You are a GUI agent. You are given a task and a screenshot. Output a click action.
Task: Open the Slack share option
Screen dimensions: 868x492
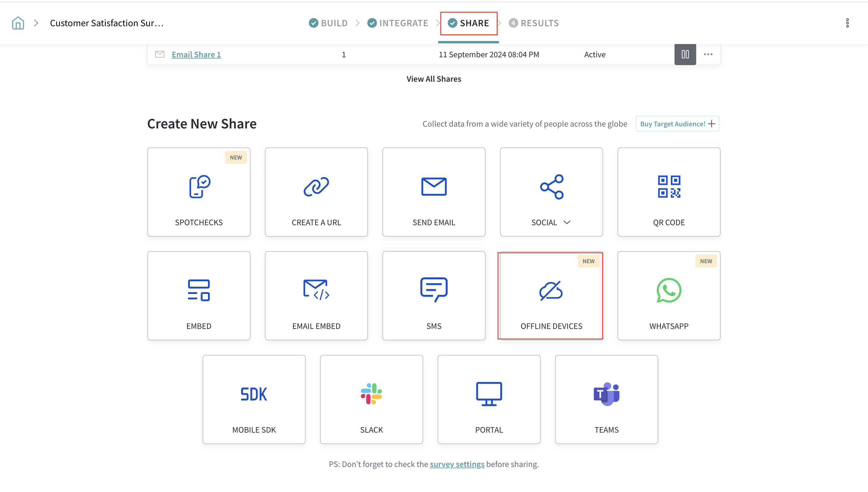371,399
